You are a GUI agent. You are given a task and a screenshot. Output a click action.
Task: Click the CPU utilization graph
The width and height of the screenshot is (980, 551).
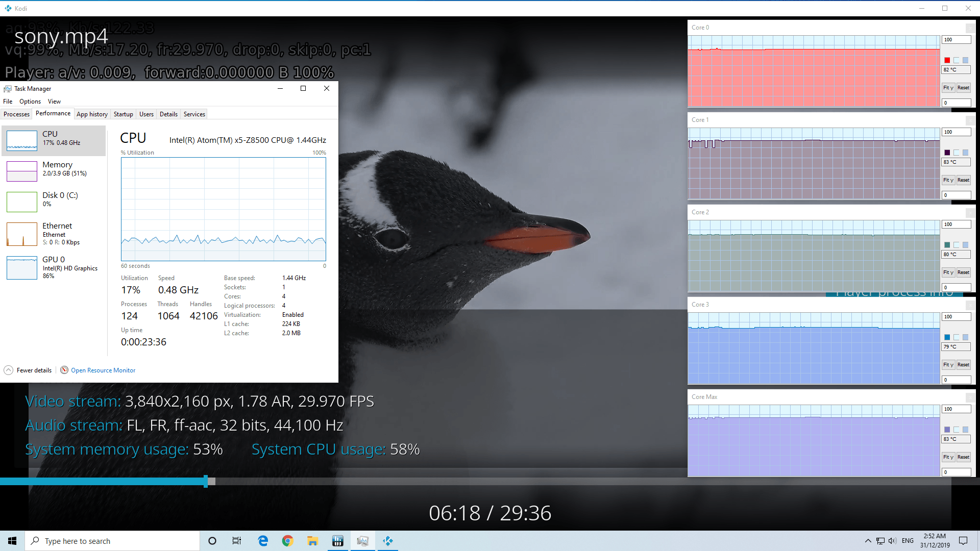(224, 209)
